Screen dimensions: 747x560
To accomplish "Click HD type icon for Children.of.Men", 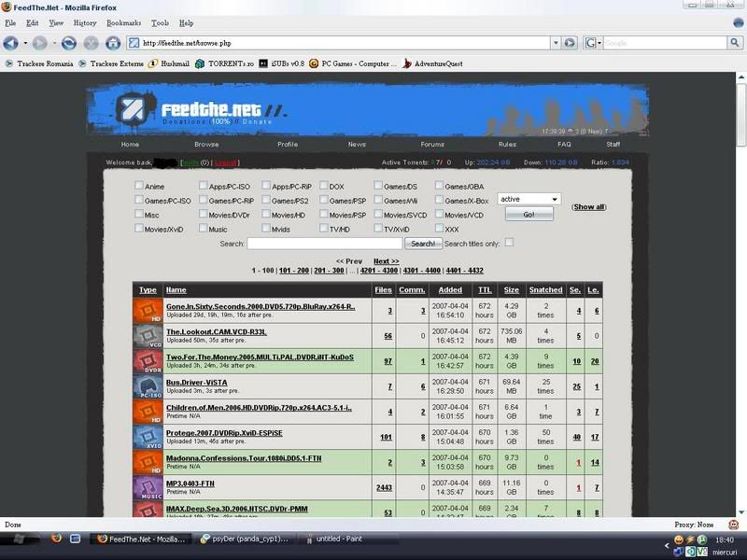I will pos(148,412).
